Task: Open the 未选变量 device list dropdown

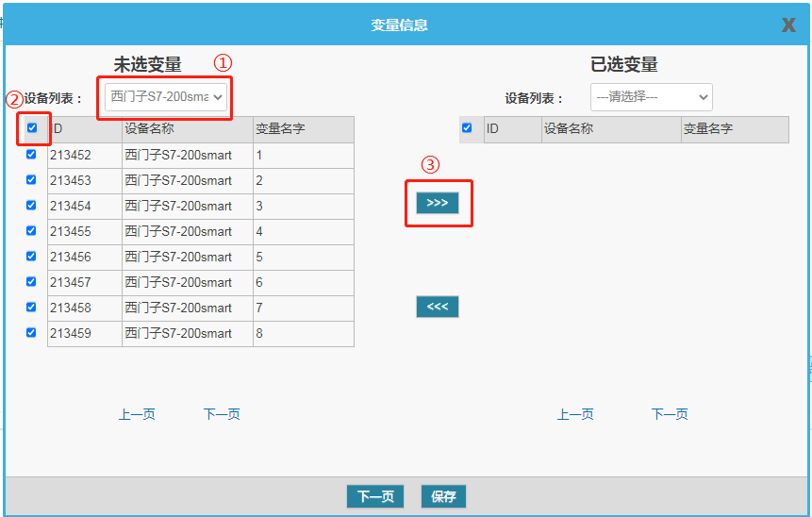Action: [x=166, y=97]
